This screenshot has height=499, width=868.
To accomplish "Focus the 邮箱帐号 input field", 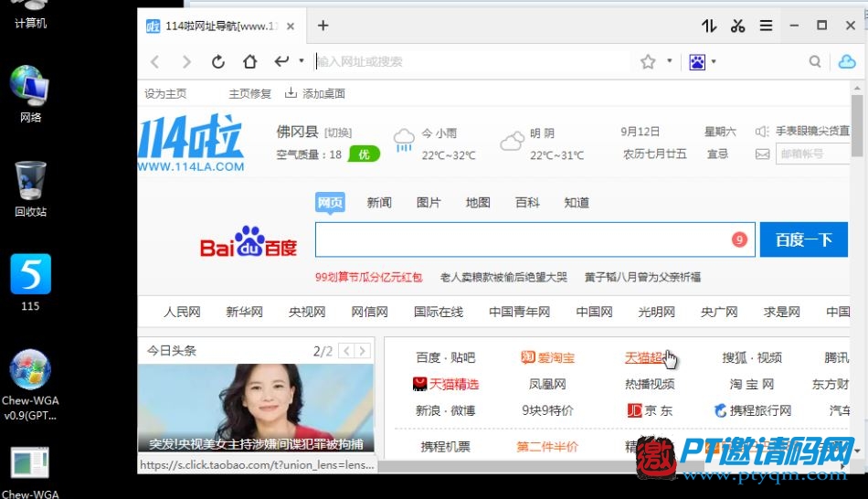I will (812, 154).
